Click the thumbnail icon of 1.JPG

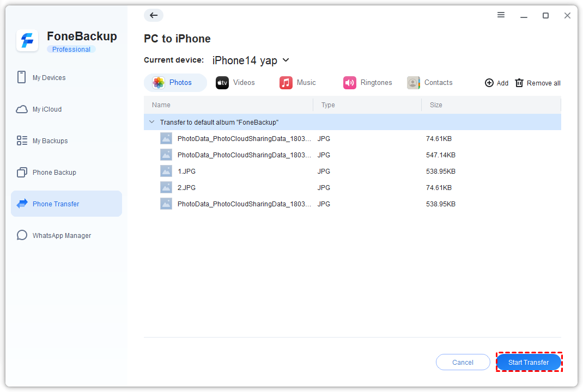[x=166, y=171]
